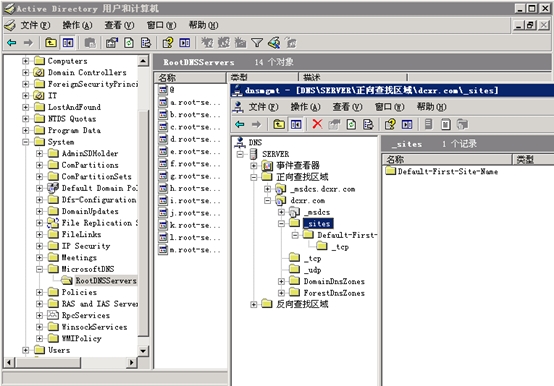Open the 查看(V) menu in dnsmgmt window

point(347,107)
